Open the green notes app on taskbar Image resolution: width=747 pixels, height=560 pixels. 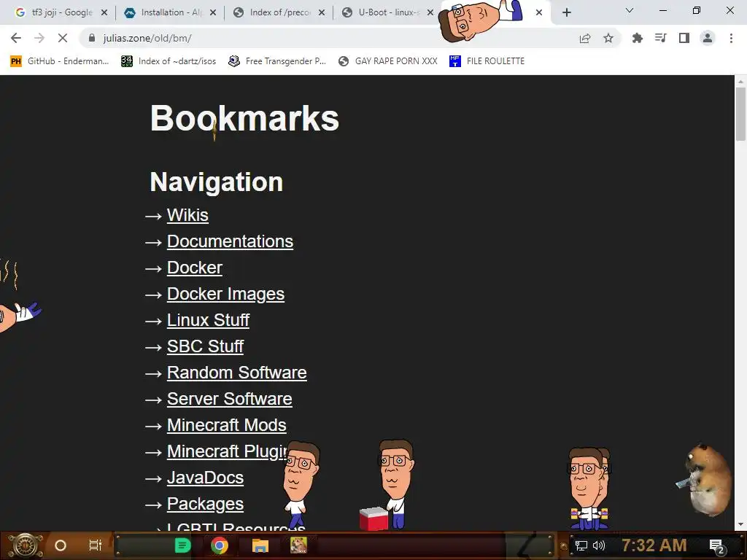[183, 545]
